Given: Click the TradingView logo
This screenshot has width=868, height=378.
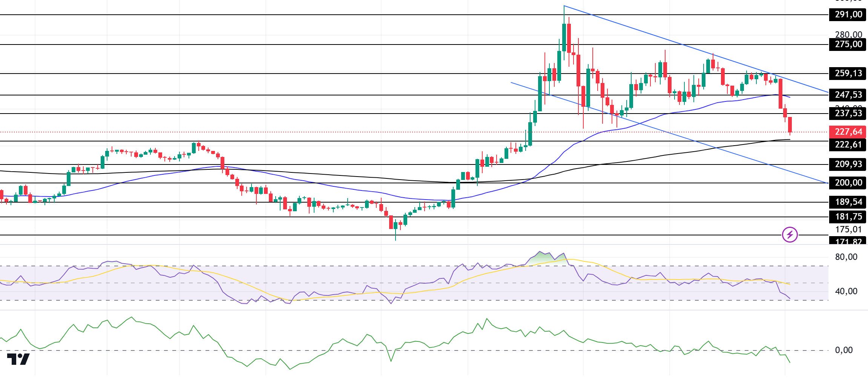Looking at the screenshot, I should click(18, 359).
